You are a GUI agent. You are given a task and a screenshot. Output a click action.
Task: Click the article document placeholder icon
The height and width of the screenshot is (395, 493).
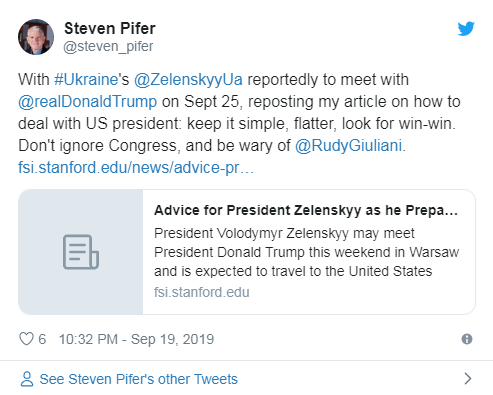(81, 252)
